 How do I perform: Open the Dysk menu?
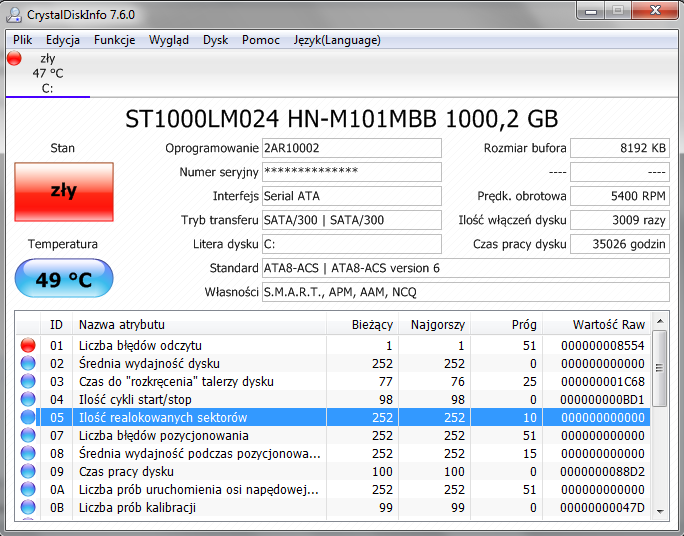coord(215,40)
